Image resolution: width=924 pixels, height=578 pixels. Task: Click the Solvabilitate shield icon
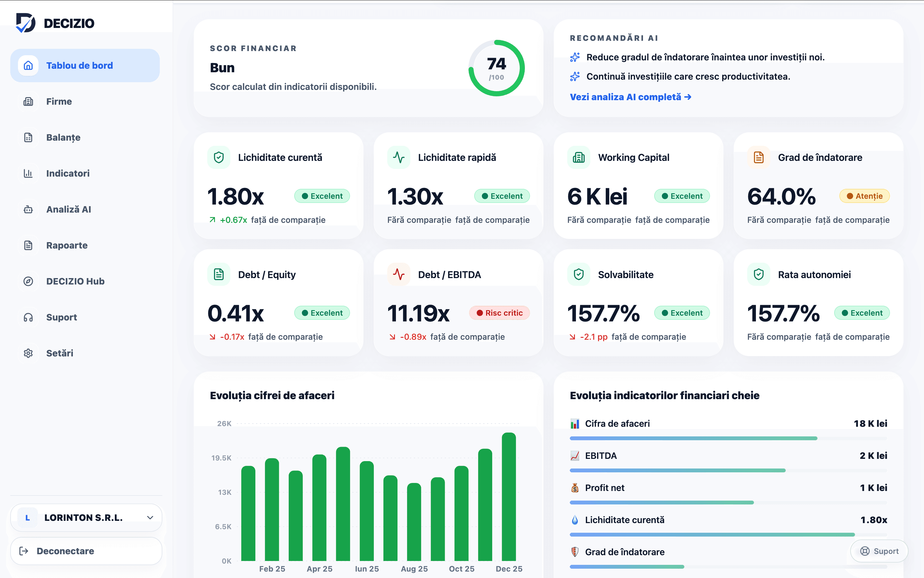tap(579, 275)
